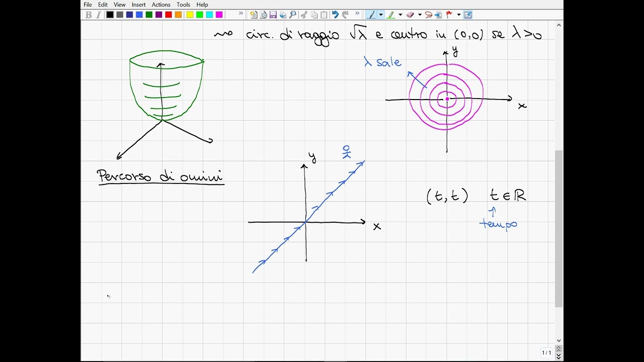
Task: Open the Help menu
Action: click(202, 5)
